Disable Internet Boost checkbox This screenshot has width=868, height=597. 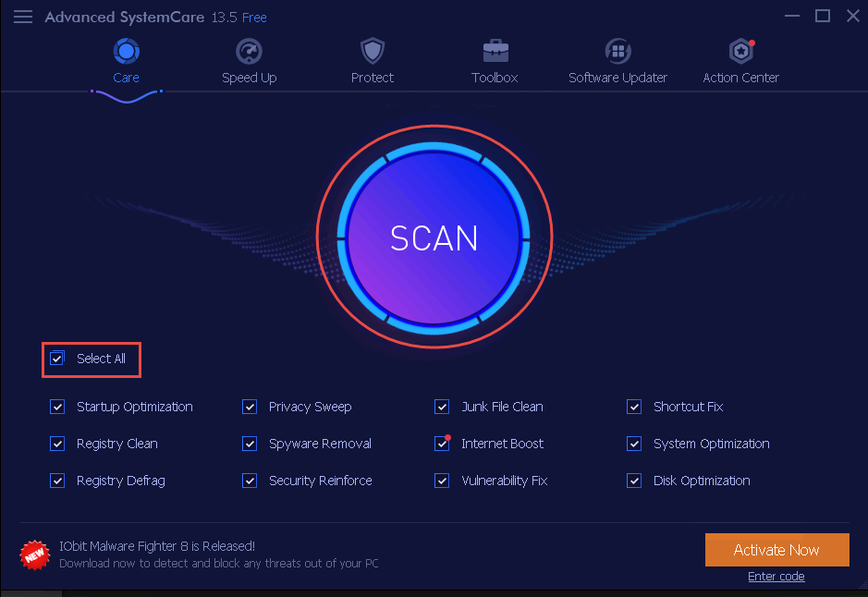tap(441, 444)
